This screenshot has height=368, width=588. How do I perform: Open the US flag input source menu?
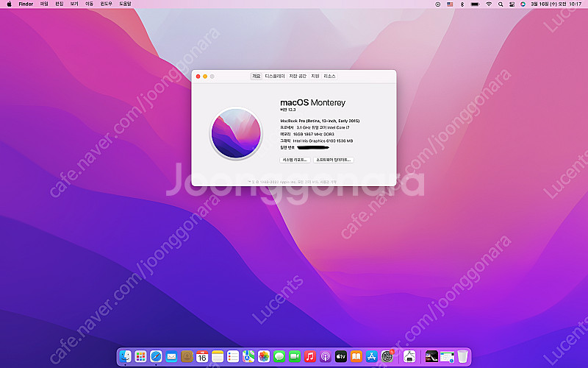click(450, 4)
